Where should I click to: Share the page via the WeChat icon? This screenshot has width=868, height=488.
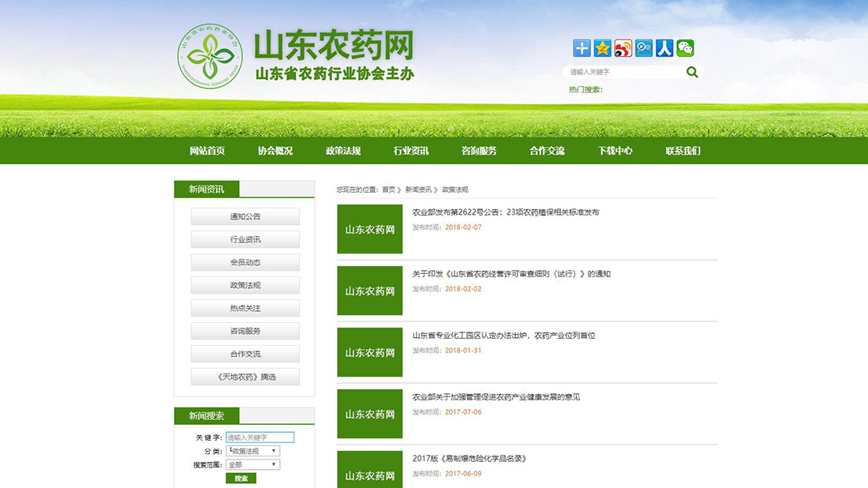686,47
